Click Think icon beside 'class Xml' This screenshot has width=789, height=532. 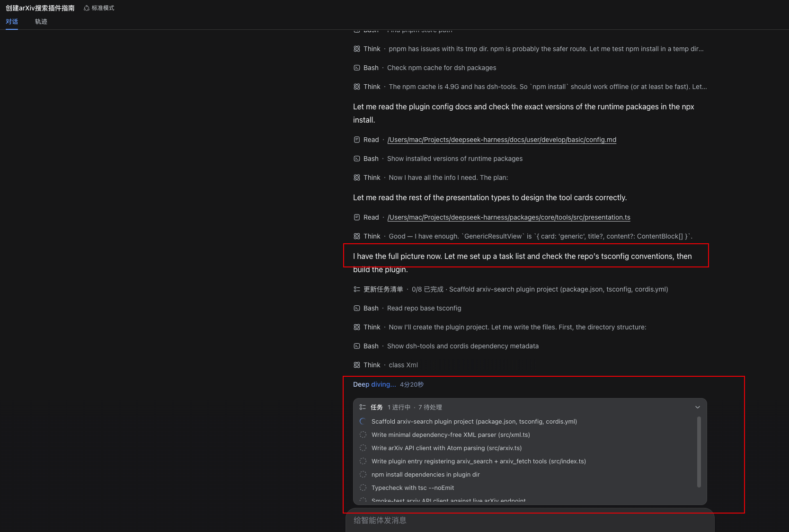(x=357, y=365)
